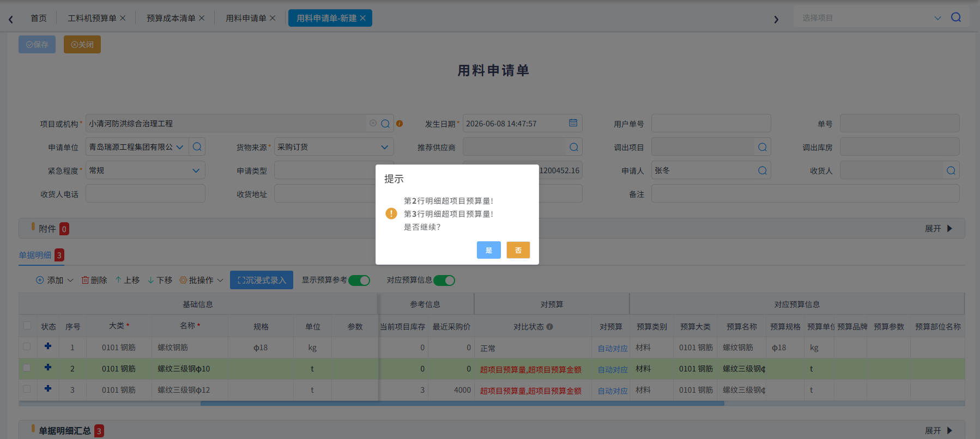Tick the checkbox for row 1 螺纹钢筋
This screenshot has height=439, width=980.
click(27, 346)
